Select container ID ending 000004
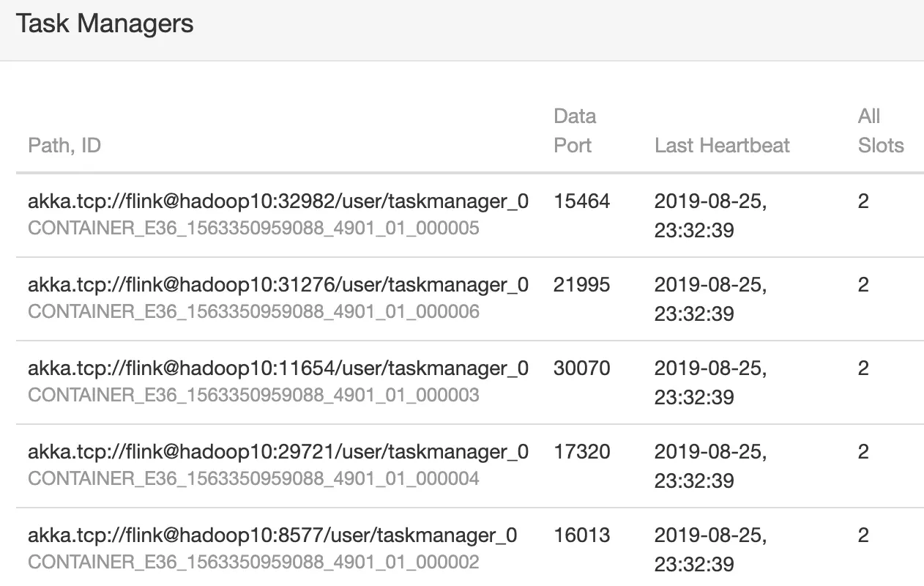 253,479
